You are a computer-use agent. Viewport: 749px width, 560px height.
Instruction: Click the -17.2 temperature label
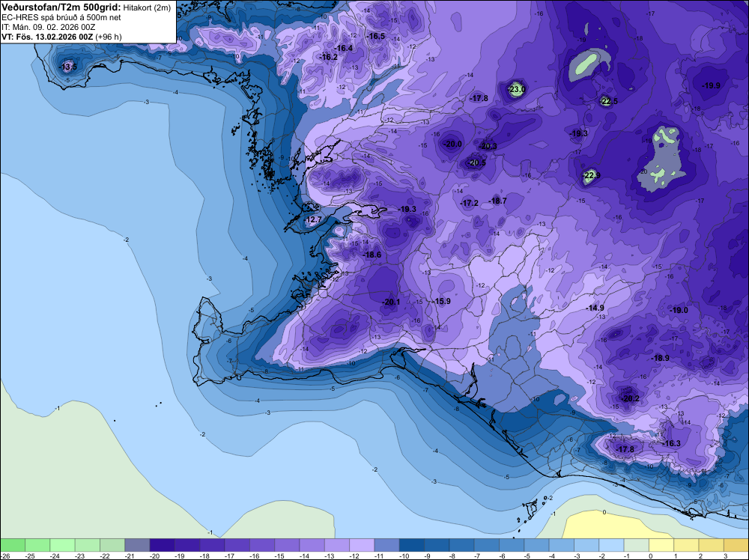[x=469, y=203]
